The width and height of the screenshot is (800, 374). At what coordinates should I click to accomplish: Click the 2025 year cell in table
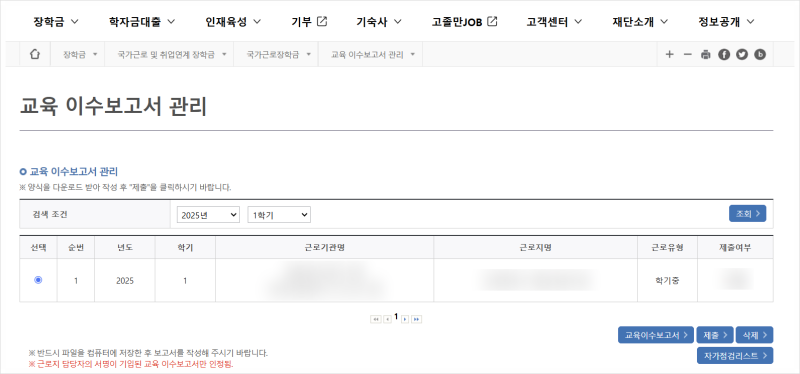[124, 280]
